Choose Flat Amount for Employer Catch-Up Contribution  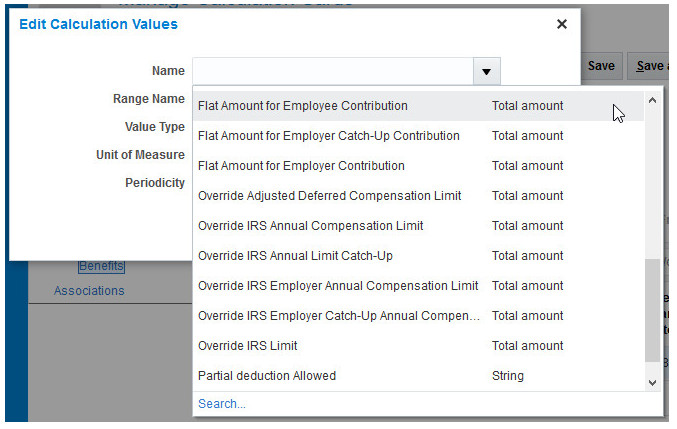pyautogui.click(x=329, y=136)
